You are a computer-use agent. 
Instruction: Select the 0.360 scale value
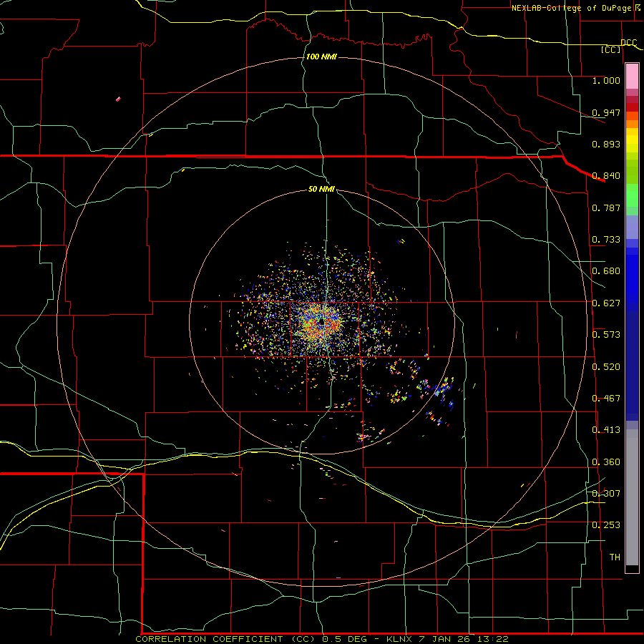point(606,462)
